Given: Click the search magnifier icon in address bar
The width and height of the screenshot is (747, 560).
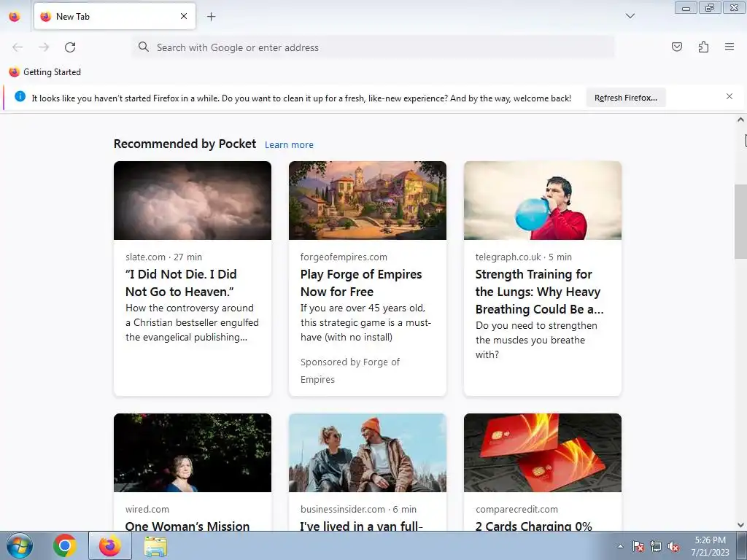Looking at the screenshot, I should [144, 47].
